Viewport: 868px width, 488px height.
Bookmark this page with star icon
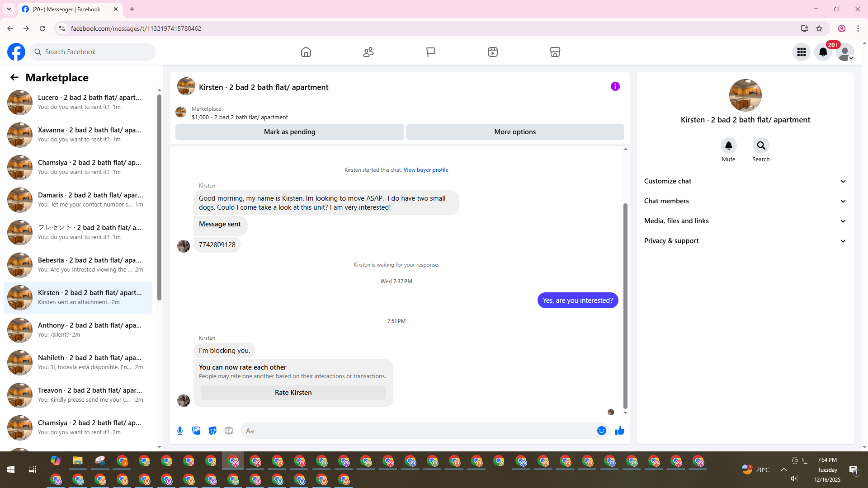coord(819,28)
